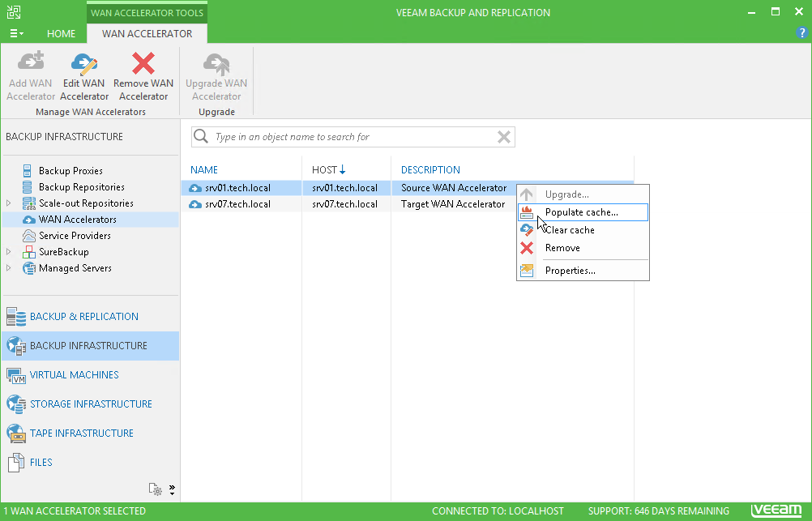Select Scale-out Repositories node
Screen dimensions: 812x521
point(86,203)
